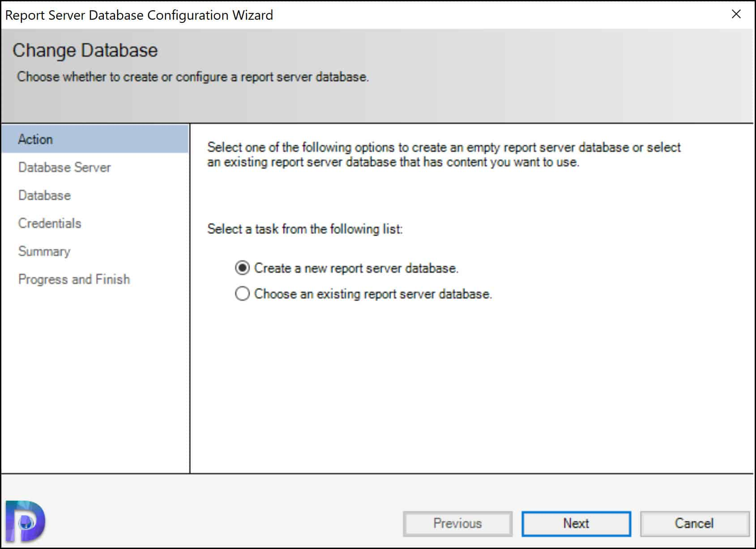Image resolution: width=756 pixels, height=549 pixels.
Task: Select the Summary step in sidebar
Action: (44, 251)
